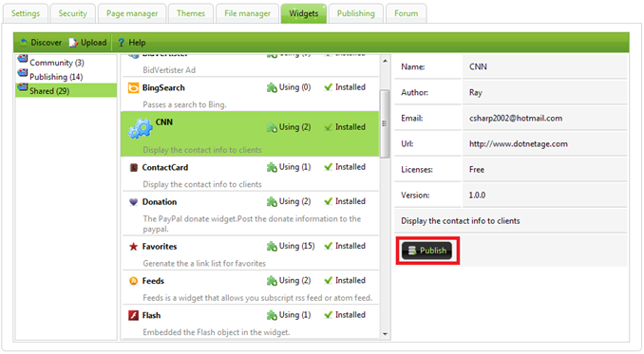This screenshot has height=354, width=644.
Task: Click the Feeds Using (2) puzzle icon
Action: coord(272,281)
